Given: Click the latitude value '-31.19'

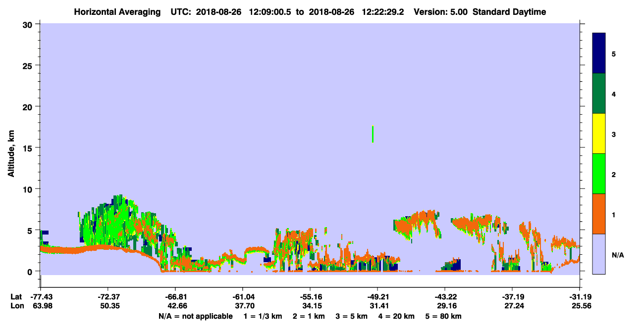Looking at the screenshot, I should (579, 297).
